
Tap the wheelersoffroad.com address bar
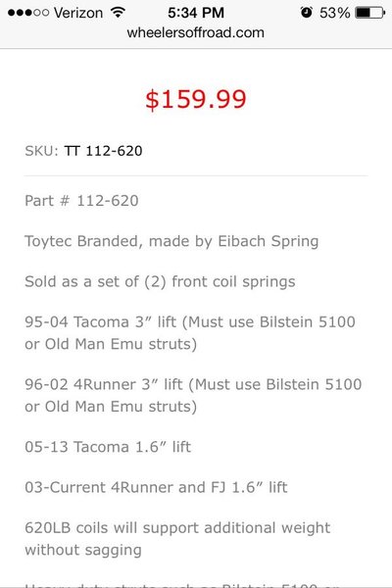click(195, 33)
